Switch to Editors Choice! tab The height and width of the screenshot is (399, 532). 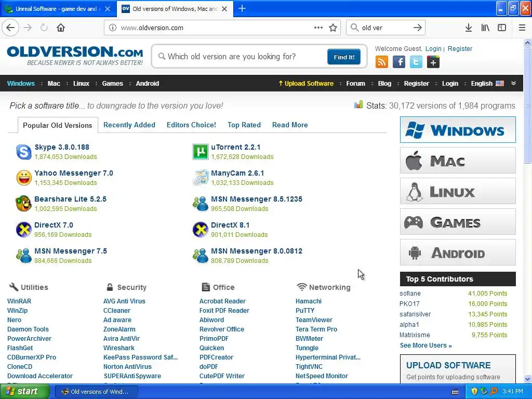point(191,125)
